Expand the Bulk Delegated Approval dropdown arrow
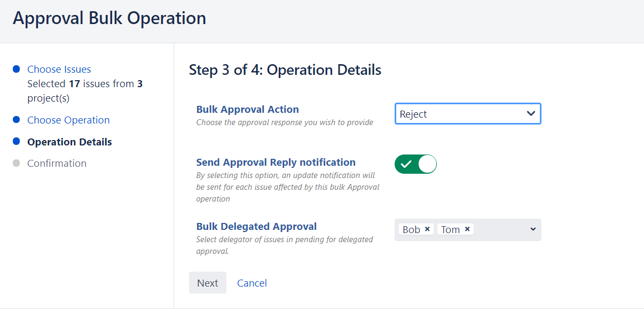Viewport: 644px width, 309px height. pyautogui.click(x=532, y=229)
